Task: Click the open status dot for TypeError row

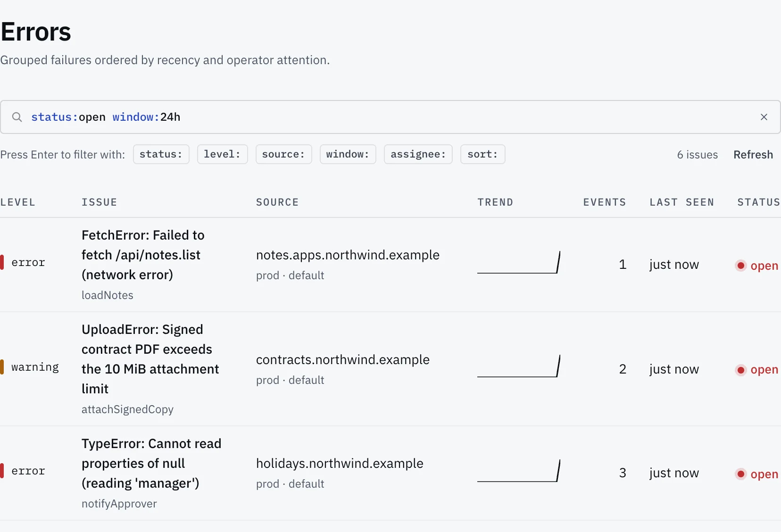Action: pos(741,474)
